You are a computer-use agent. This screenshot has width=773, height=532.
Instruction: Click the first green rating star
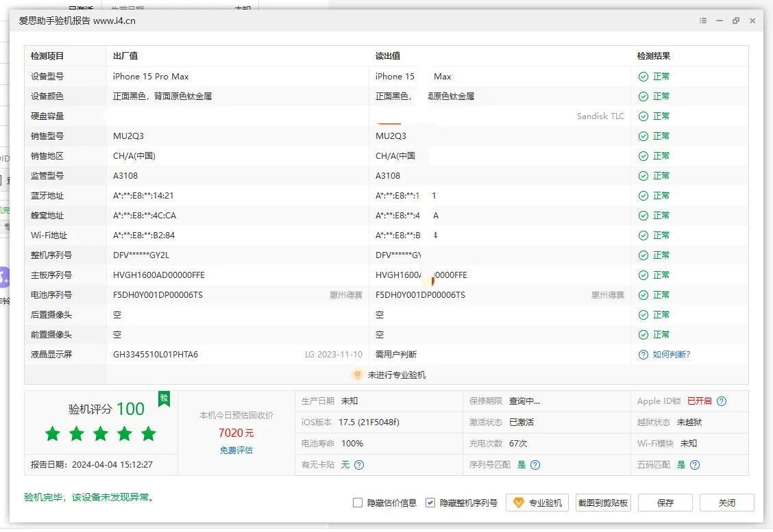click(x=53, y=434)
